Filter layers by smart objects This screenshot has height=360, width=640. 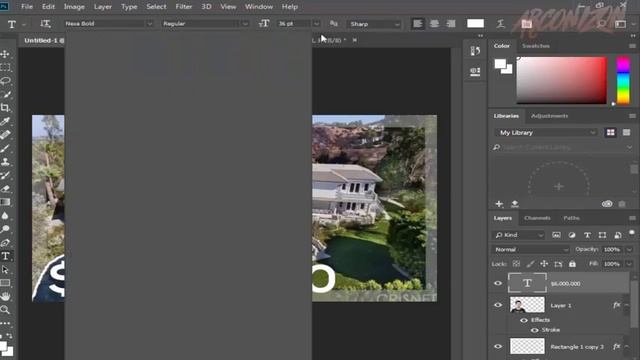tap(618, 235)
